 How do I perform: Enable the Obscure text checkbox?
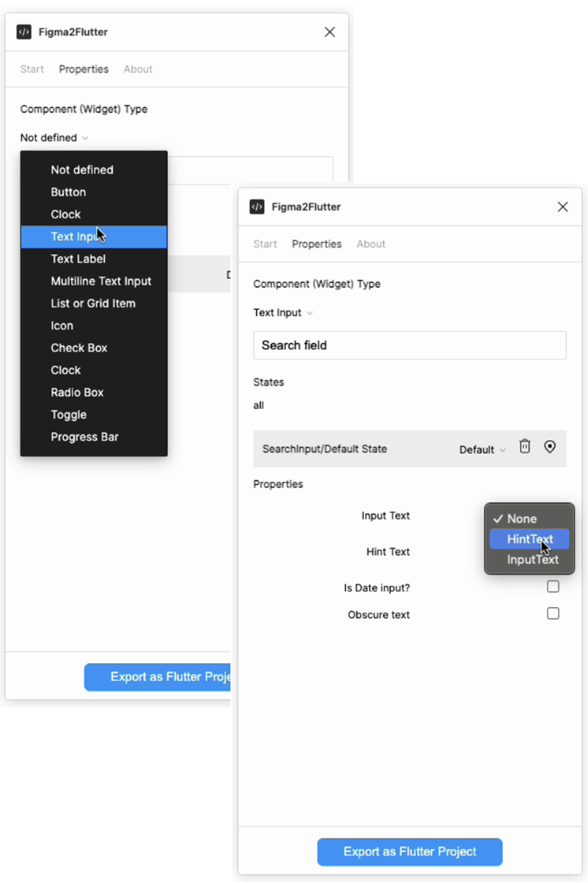(553, 613)
